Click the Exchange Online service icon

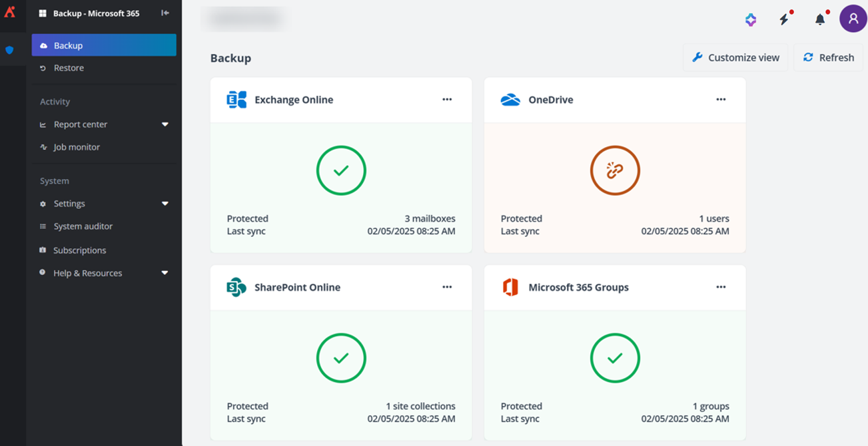click(234, 99)
